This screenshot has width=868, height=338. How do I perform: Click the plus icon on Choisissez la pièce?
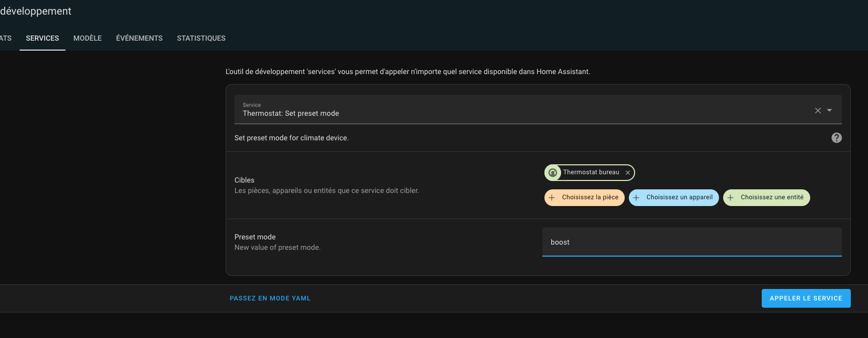(x=552, y=198)
